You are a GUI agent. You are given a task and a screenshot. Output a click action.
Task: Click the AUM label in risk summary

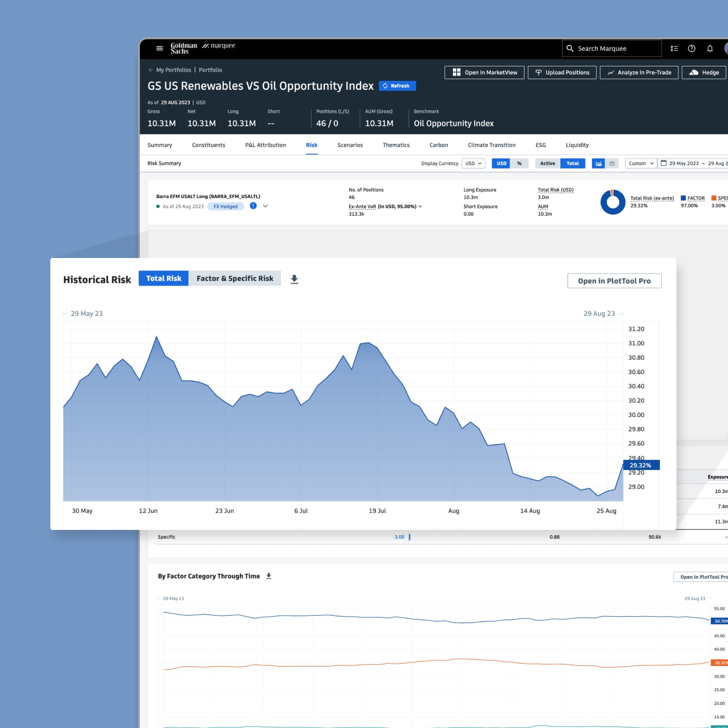543,207
